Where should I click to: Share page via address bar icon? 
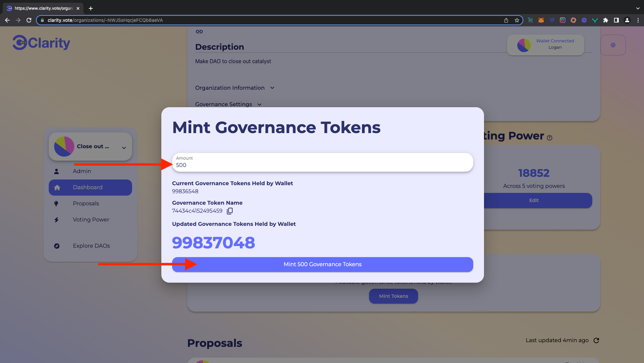tap(506, 20)
